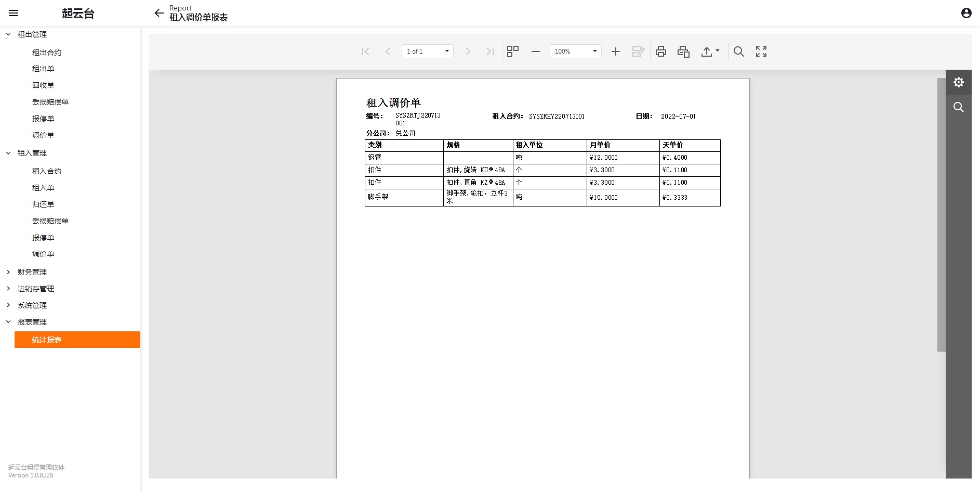Zoom out the report view
980x491 pixels.
click(536, 51)
